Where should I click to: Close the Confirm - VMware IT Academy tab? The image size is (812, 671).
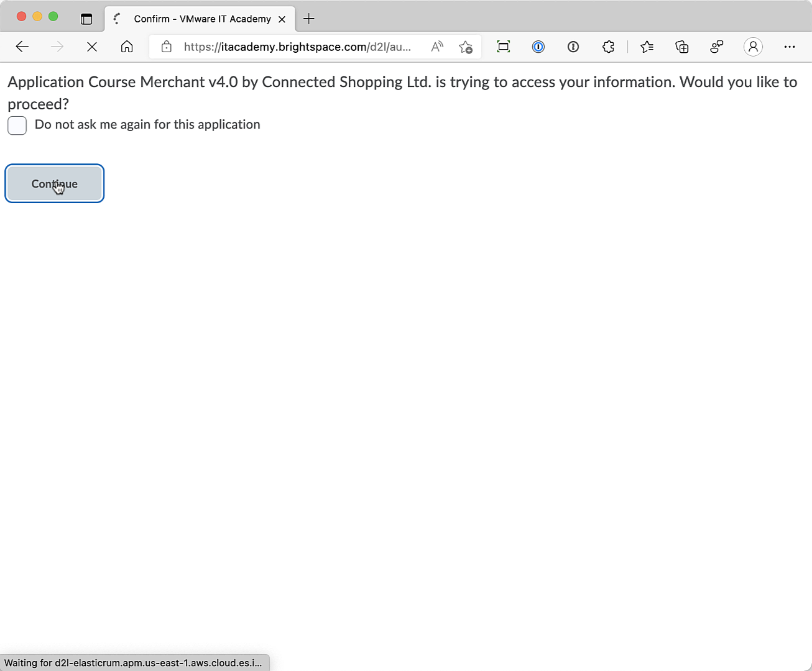pos(282,19)
